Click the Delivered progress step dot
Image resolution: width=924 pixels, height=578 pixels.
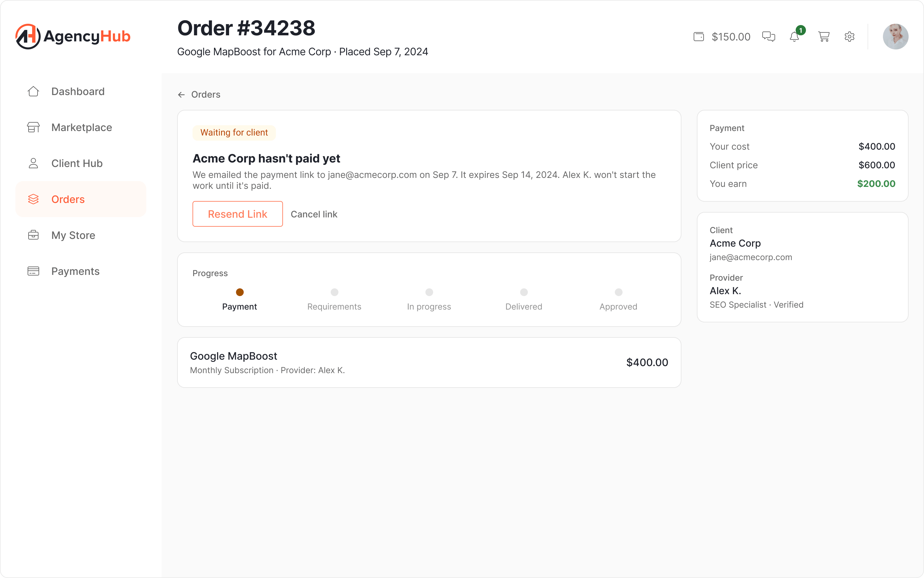pos(524,292)
